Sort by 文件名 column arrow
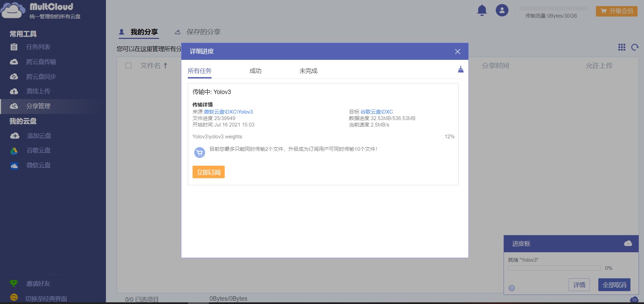This screenshot has height=304, width=644. pyautogui.click(x=165, y=66)
